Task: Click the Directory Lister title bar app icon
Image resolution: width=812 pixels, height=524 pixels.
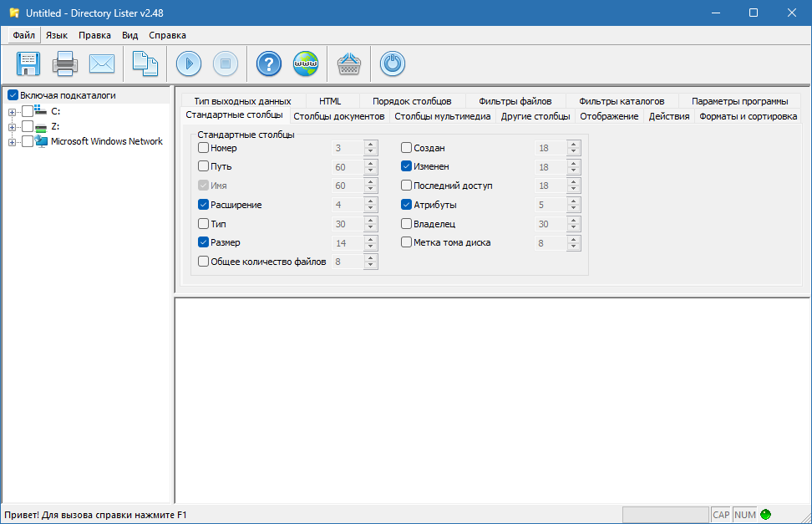Action: click(x=14, y=13)
